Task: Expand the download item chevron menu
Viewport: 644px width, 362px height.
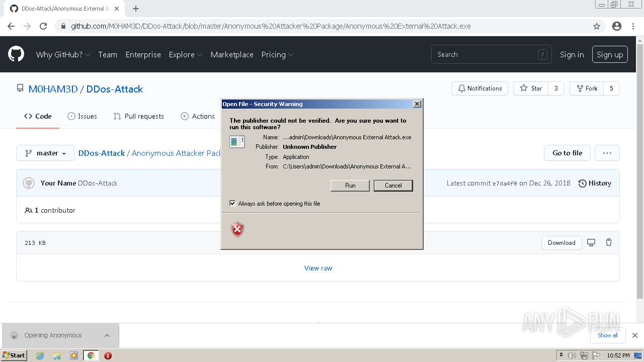Action: click(107, 335)
